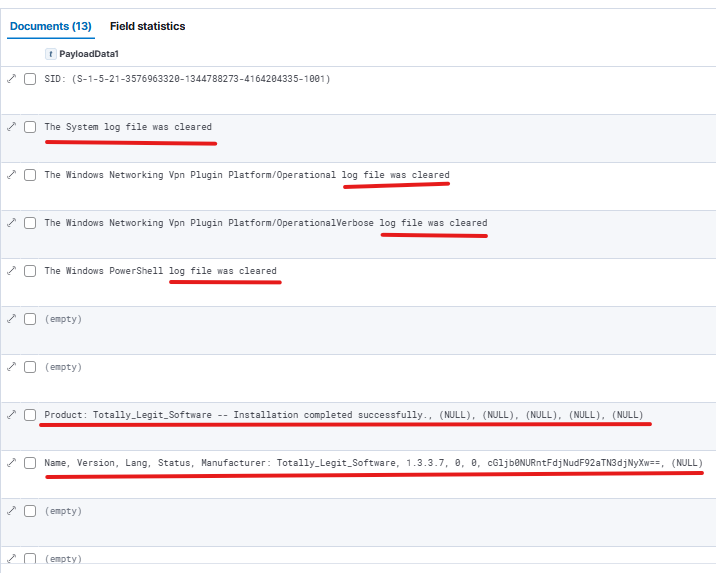Screen dimensions: 716x573
Task: Click expand icon for OperationalVerbose log row
Action: [11, 223]
